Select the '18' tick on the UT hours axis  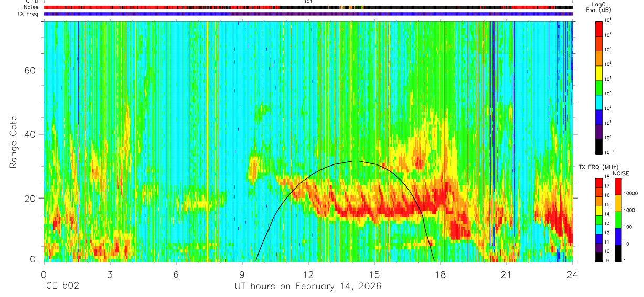tap(441, 274)
